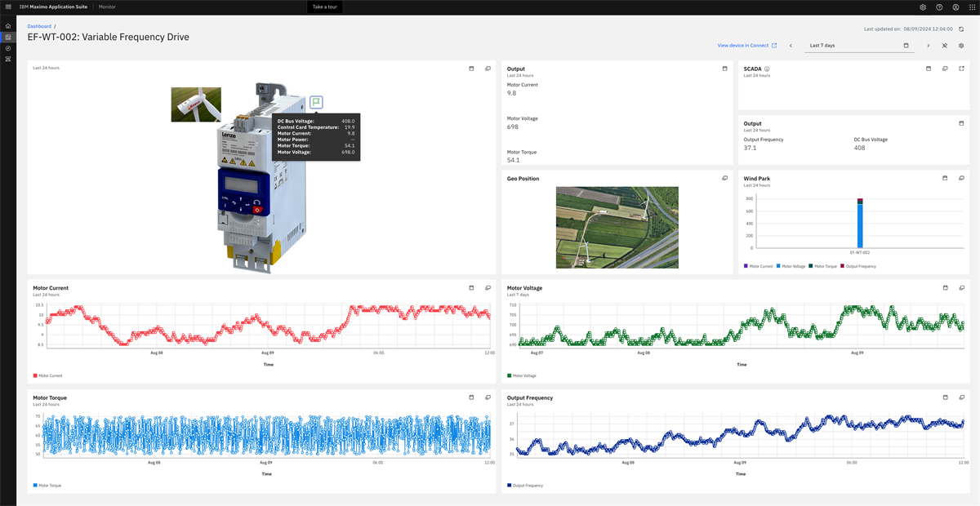
Task: Expand the Motor Voltage chart
Action: tap(961, 287)
